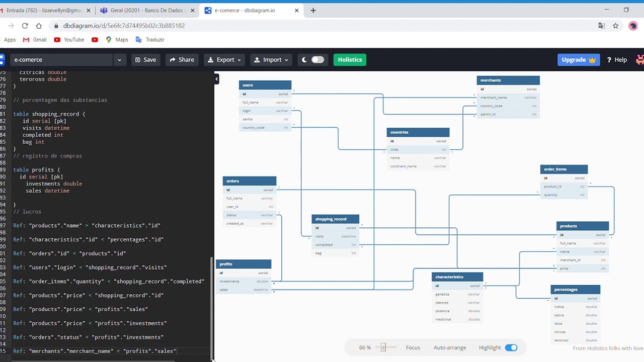Open Gmail bookmark
Viewport: 644px width, 362px height.
tap(35, 40)
